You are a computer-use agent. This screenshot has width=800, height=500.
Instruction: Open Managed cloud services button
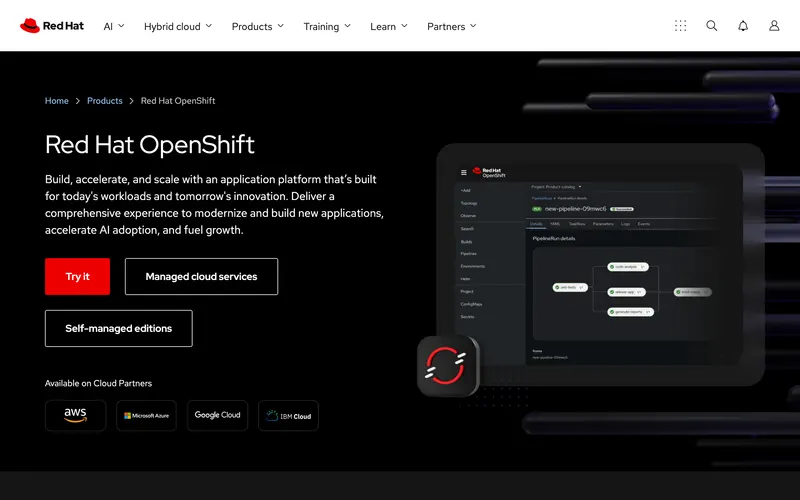coord(202,277)
